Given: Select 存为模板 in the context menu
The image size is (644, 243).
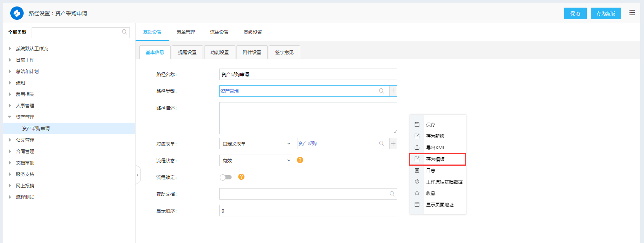Looking at the screenshot, I should tap(435, 159).
